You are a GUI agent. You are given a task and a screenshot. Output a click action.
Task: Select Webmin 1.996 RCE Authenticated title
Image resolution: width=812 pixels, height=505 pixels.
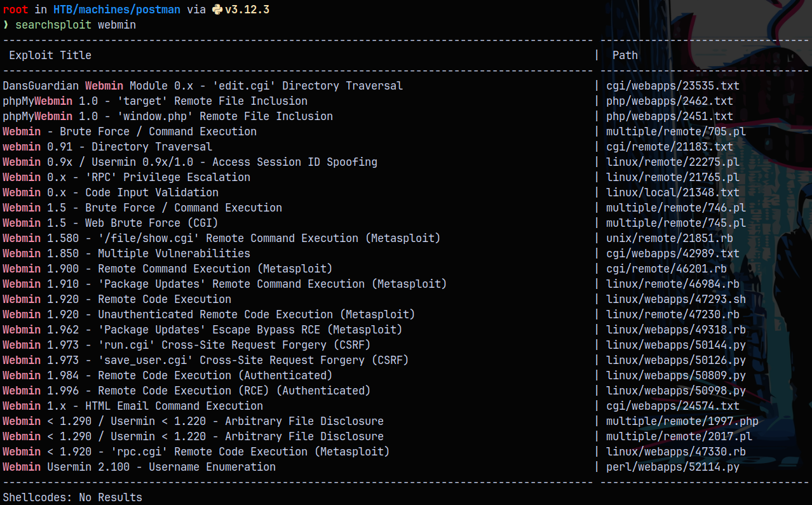coord(187,391)
